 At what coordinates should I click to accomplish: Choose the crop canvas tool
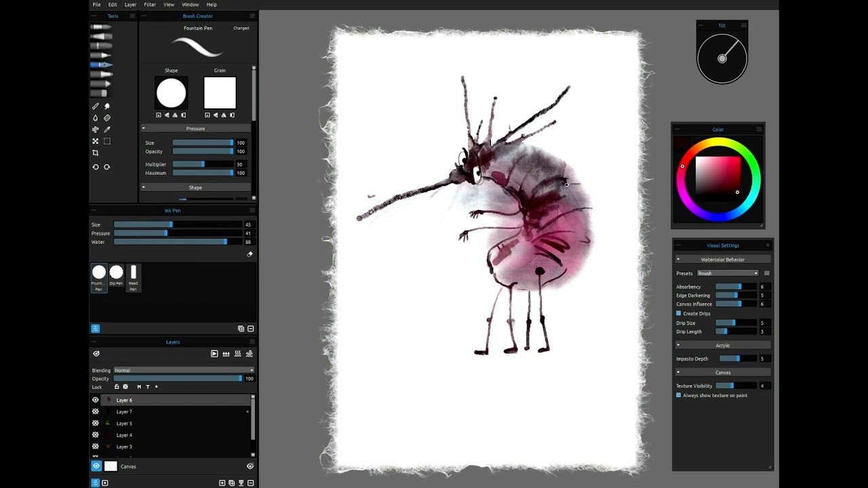coord(96,153)
